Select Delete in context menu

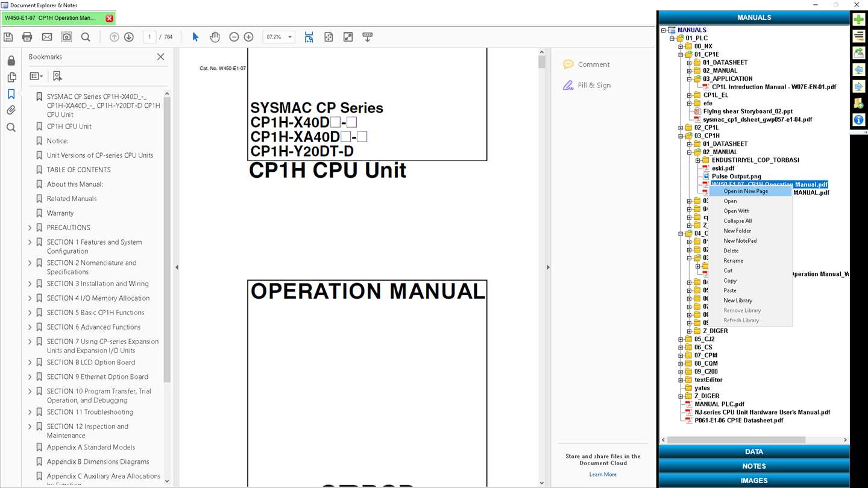point(750,251)
